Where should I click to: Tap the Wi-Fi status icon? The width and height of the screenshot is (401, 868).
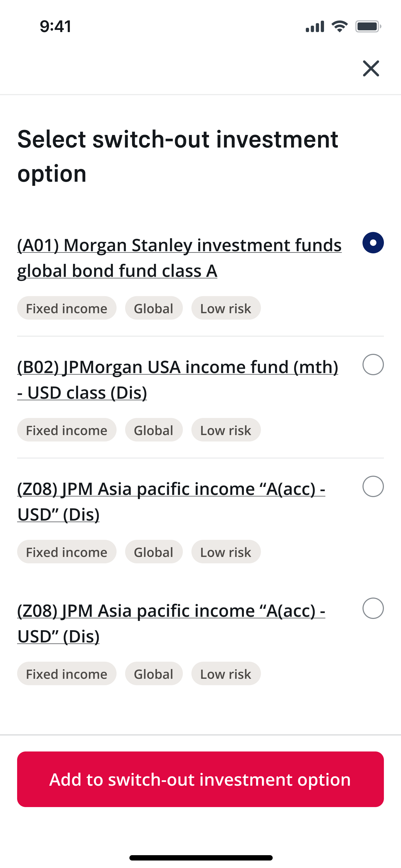click(339, 26)
